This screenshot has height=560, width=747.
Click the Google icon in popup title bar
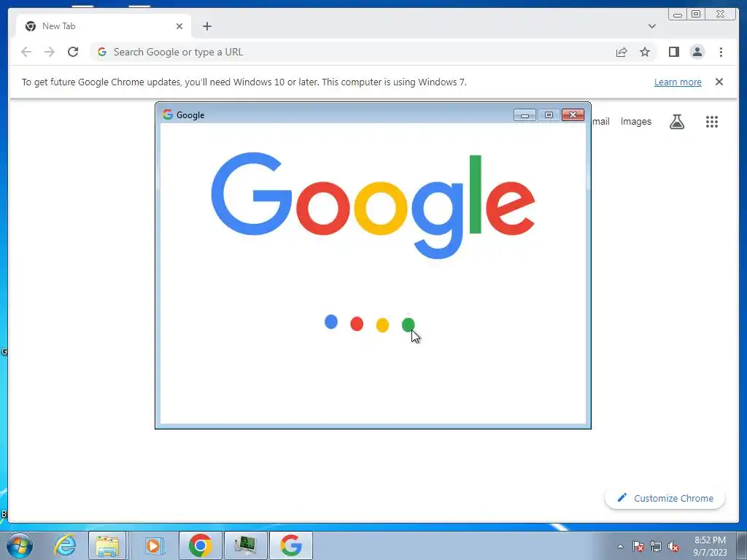point(168,114)
